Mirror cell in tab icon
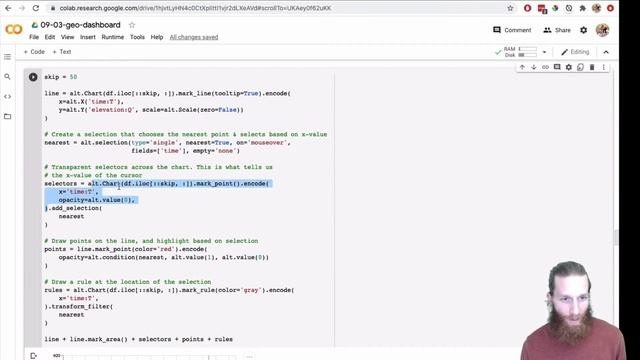640x360 pixels. click(580, 67)
